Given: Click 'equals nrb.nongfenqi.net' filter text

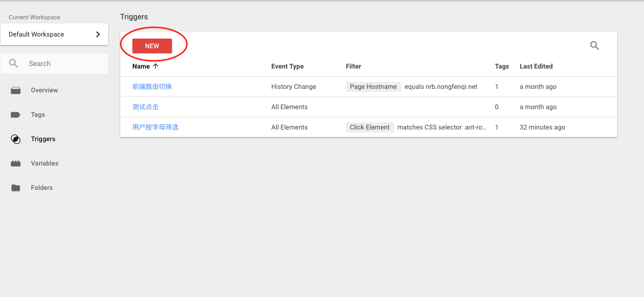Looking at the screenshot, I should pyautogui.click(x=441, y=87).
